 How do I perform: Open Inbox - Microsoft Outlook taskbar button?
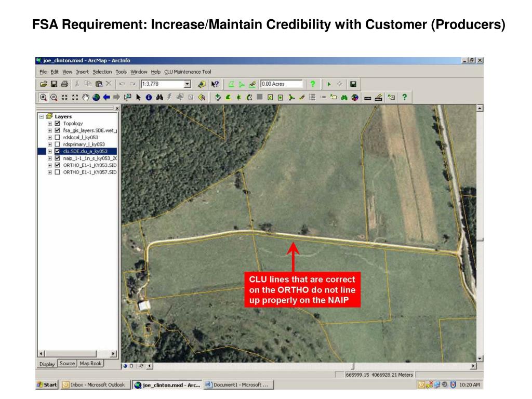(96, 385)
